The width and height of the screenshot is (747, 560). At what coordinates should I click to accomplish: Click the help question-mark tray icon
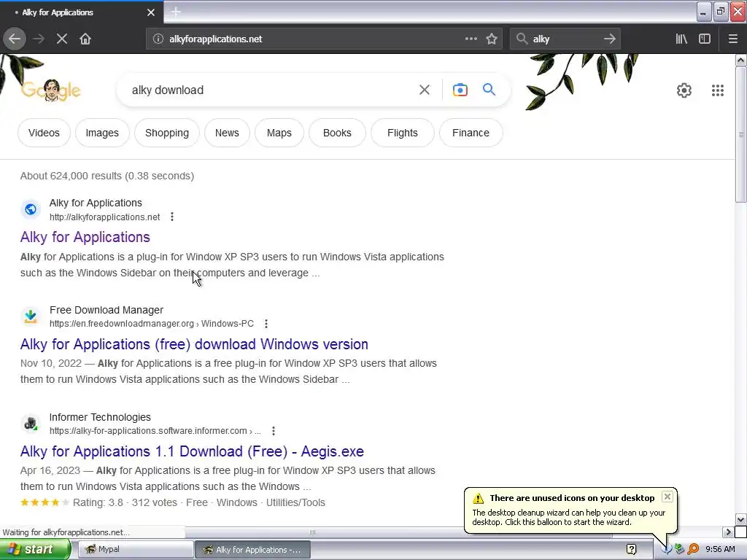[631, 550]
